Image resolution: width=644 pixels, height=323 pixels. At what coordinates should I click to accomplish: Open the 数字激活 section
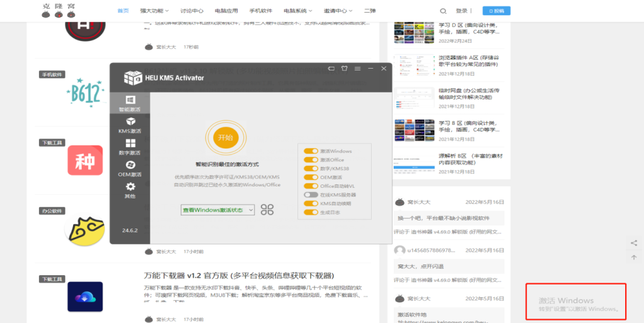pos(130,147)
